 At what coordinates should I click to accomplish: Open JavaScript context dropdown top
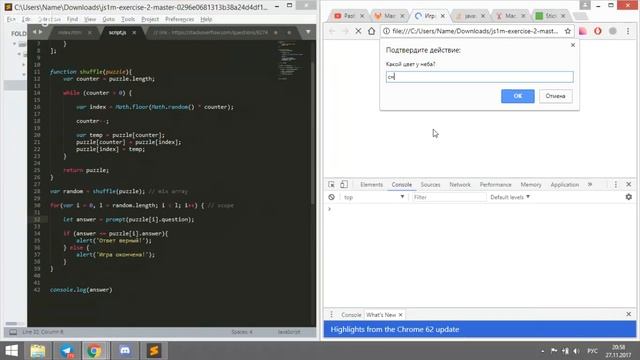[x=373, y=197]
